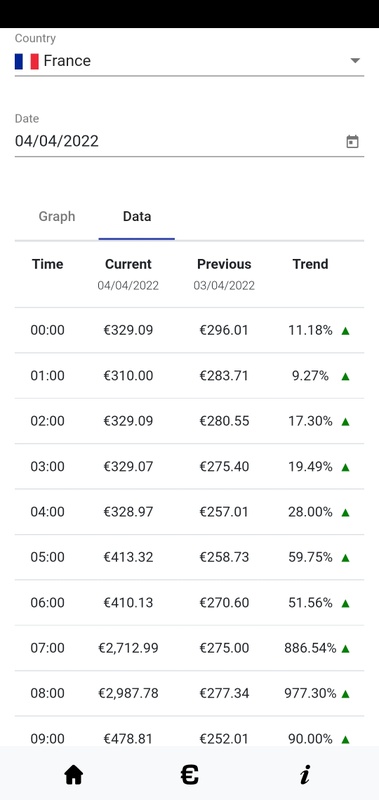Click the 886.54% trend value
The height and width of the screenshot is (800, 379).
(310, 648)
